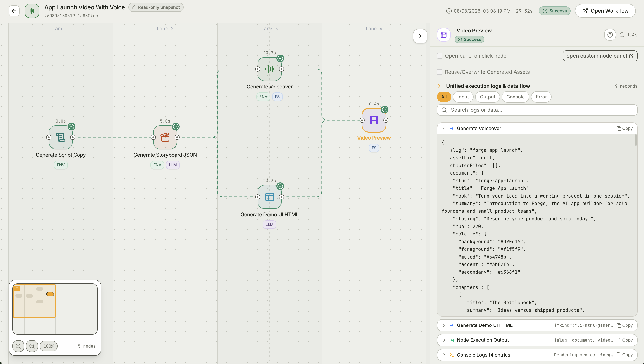Image resolution: width=644 pixels, height=364 pixels.
Task: Click the "5 nodes" count in minimap
Action: (x=87, y=346)
